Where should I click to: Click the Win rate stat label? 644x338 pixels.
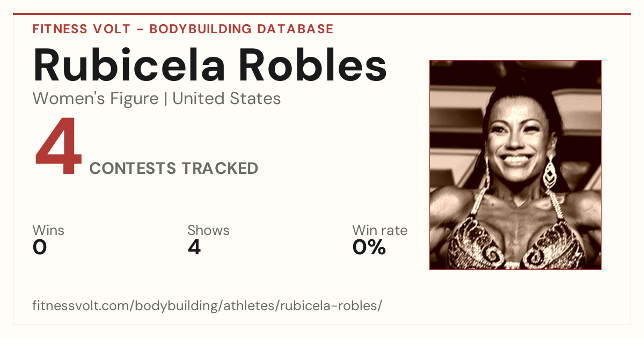[x=380, y=231]
